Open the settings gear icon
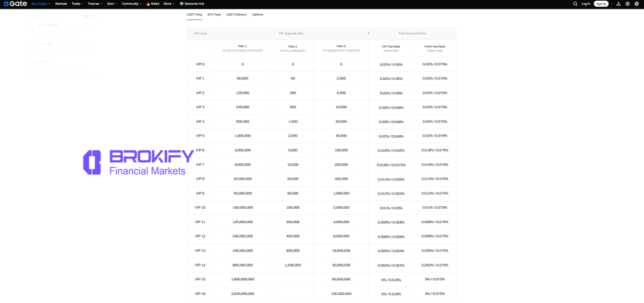644x303 pixels. (636, 4)
